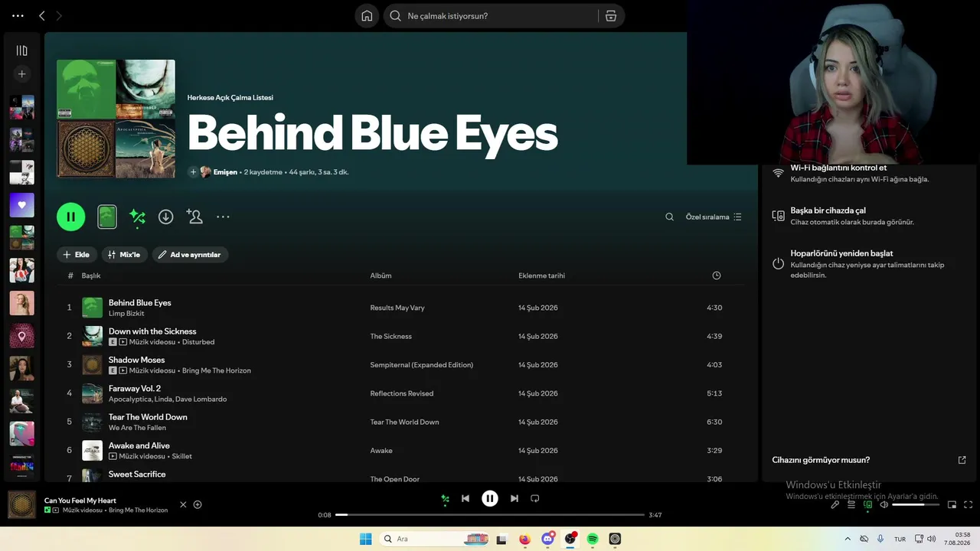Image resolution: width=980 pixels, height=551 pixels.
Task: Select the Shadow Moses track title
Action: [136, 360]
